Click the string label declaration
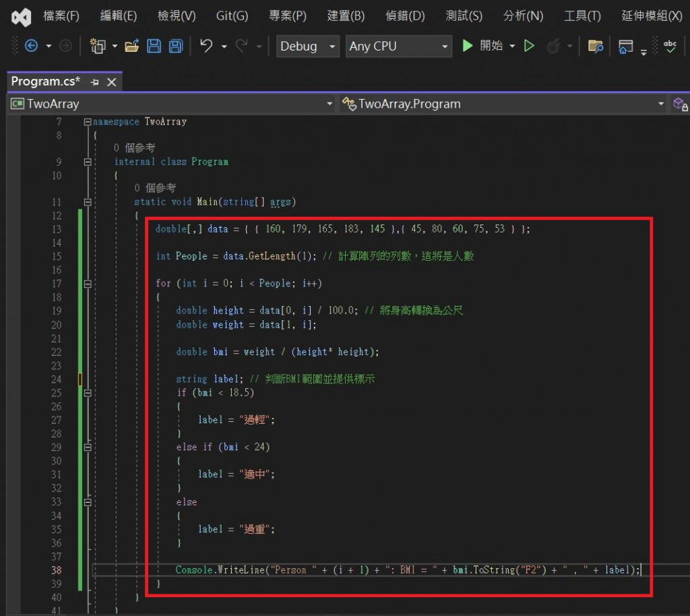The image size is (690, 616). (x=210, y=379)
